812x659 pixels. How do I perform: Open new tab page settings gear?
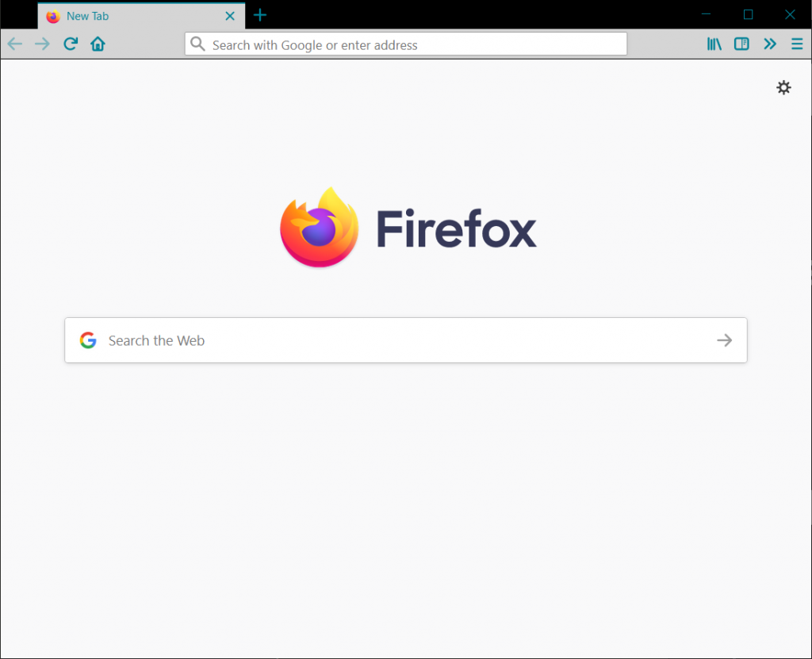point(783,87)
